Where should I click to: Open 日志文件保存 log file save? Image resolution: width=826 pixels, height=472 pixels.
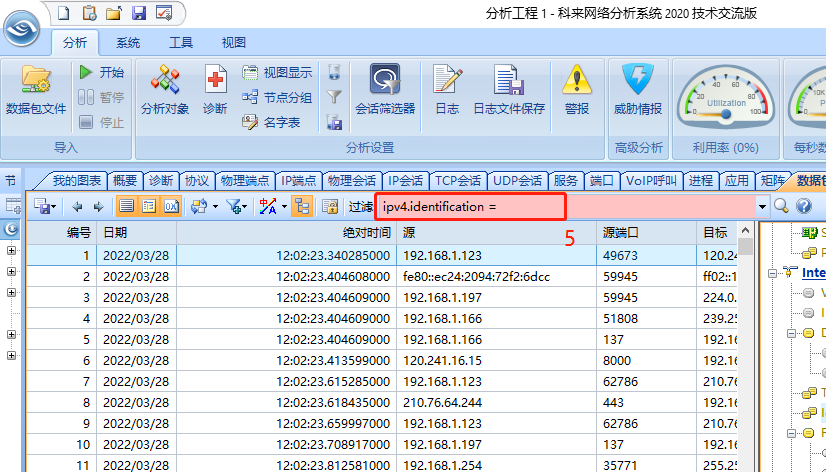point(509,90)
